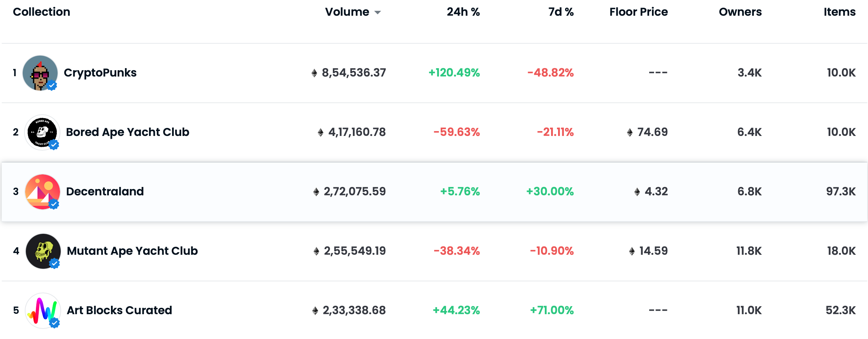This screenshot has height=339, width=868.
Task: Select the Mutant Ape Yacht Club name
Action: [132, 251]
